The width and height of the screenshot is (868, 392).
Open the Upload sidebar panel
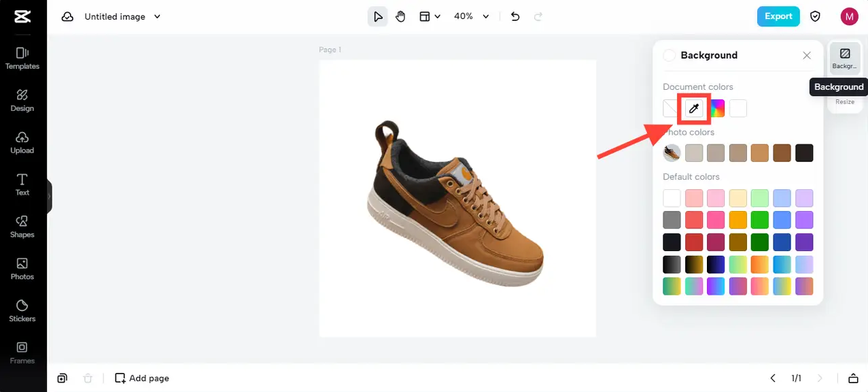22,143
